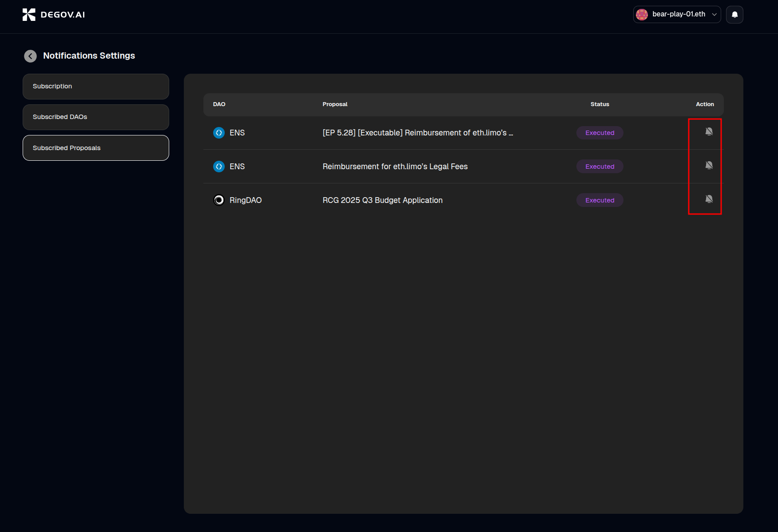Click the DeGov.AI logo
The height and width of the screenshot is (532, 778).
[54, 15]
